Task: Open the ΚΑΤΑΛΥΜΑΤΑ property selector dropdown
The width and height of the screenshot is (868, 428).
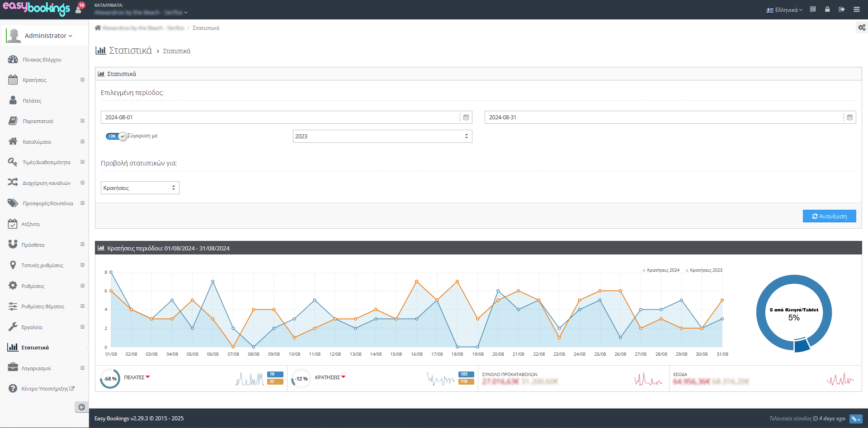Action: [x=141, y=12]
